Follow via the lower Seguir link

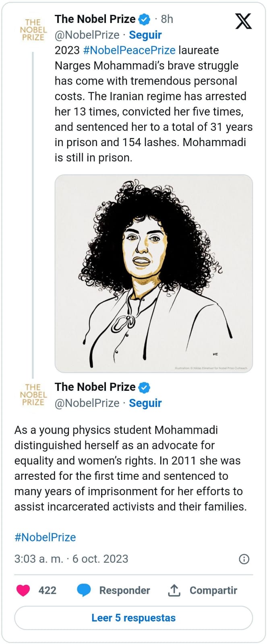coord(145,403)
